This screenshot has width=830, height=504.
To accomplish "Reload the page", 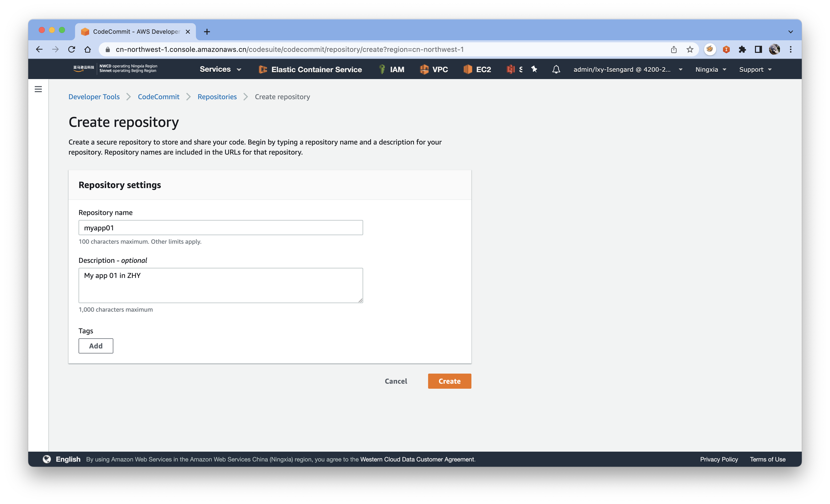I will point(72,50).
